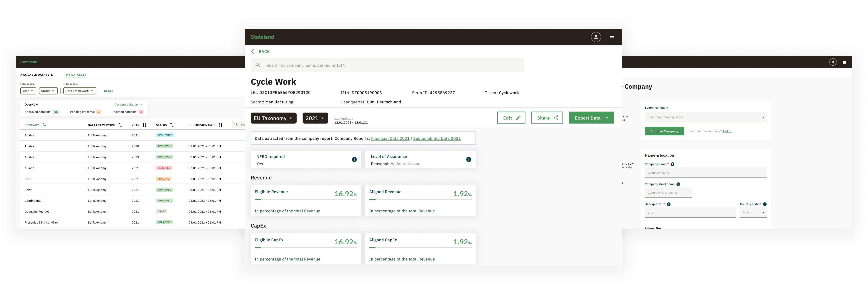
Task: Click the Company name info icon
Action: point(672,164)
